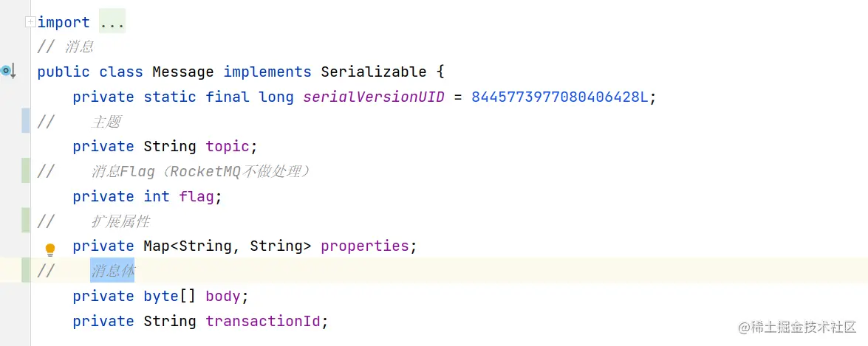Click the serialVersionUID field name
The width and height of the screenshot is (868, 346).
pos(374,97)
